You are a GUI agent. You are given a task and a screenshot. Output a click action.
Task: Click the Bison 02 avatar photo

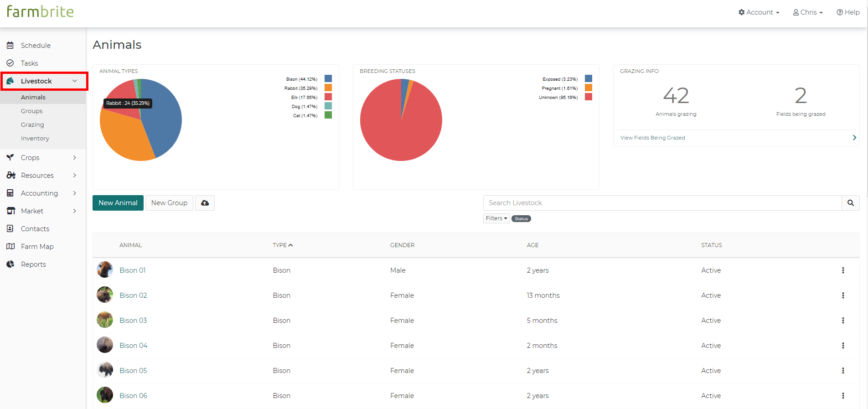pos(105,295)
